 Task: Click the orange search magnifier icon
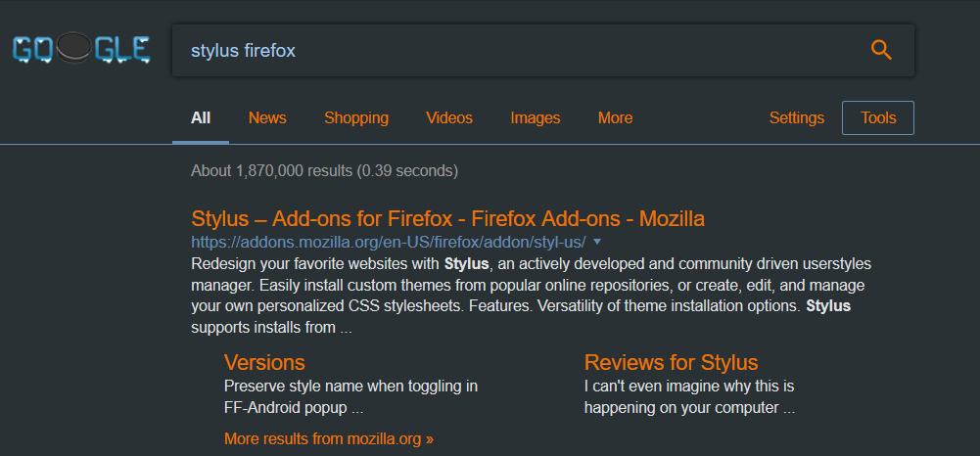[881, 50]
